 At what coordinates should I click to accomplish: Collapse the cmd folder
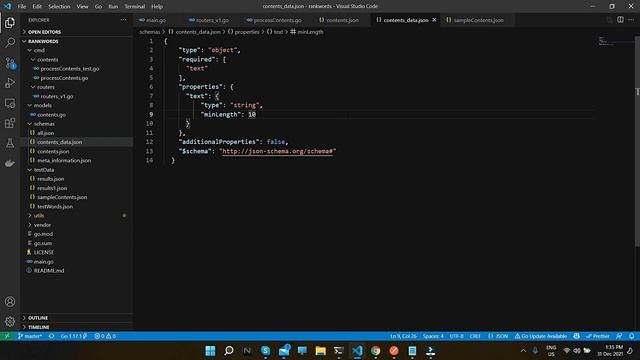tap(77, 50)
